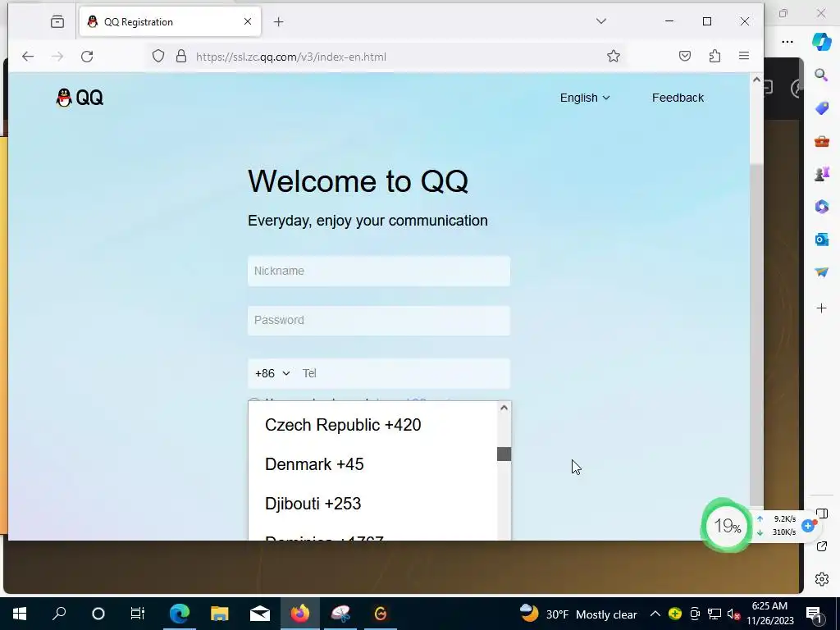This screenshot has height=630, width=840.
Task: Click the 19% memory usage floating ball
Action: pos(727,526)
